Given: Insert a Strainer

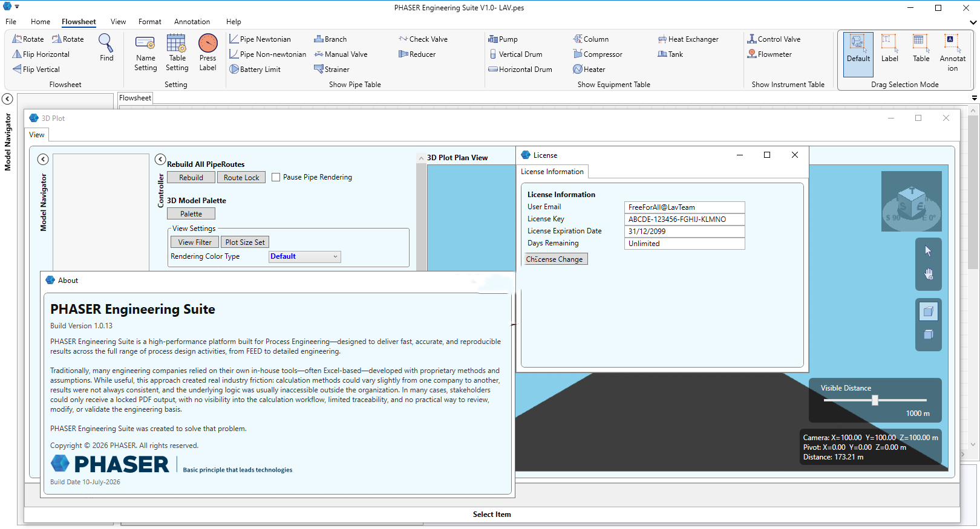Looking at the screenshot, I should pos(332,70).
